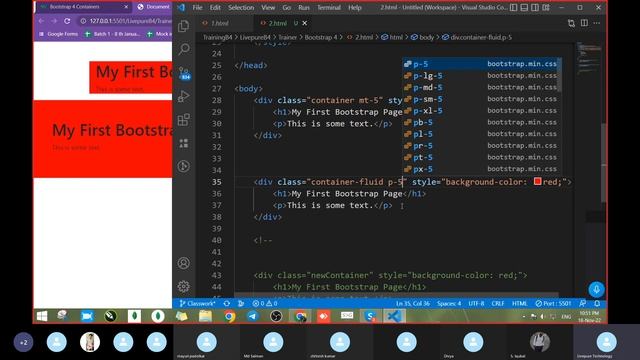The width and height of the screenshot is (640, 360).
Task: Choose pl-5 from suggestion list
Action: pos(482,134)
